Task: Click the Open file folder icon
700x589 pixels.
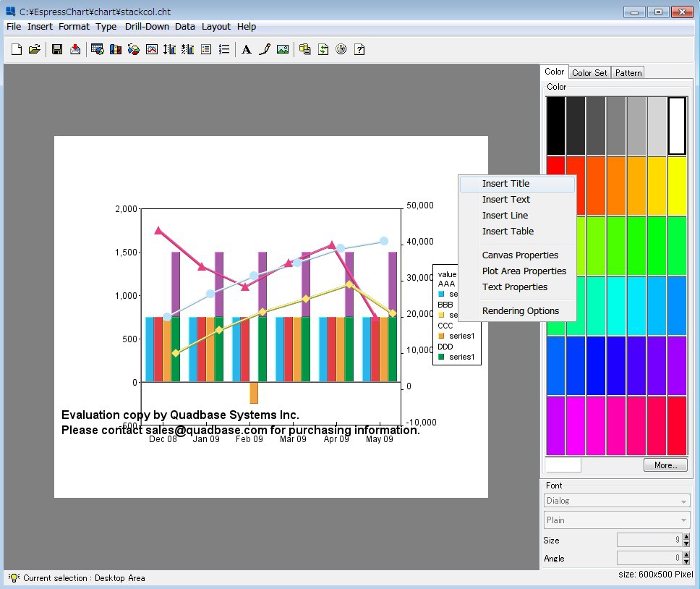Action: point(34,49)
